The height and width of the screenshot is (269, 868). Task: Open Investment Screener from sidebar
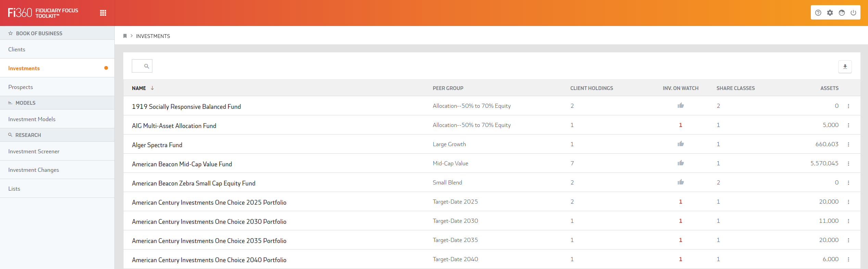click(34, 151)
